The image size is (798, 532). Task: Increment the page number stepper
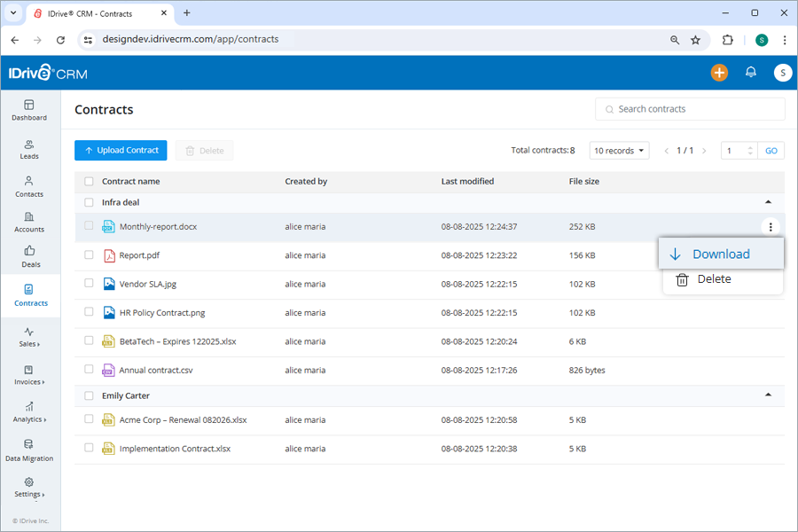point(748,145)
